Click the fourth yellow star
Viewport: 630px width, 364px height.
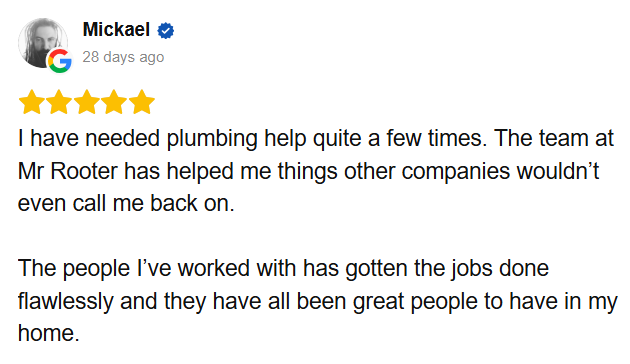click(114, 102)
